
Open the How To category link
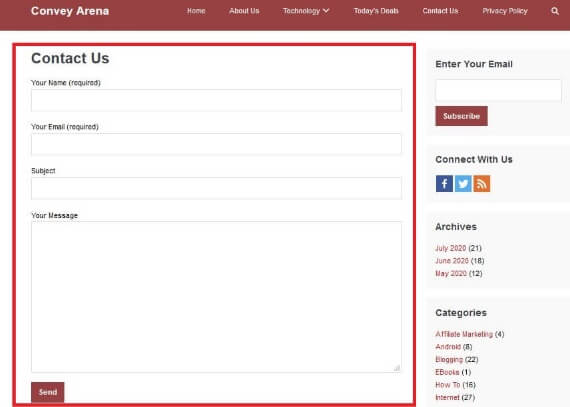tap(448, 385)
